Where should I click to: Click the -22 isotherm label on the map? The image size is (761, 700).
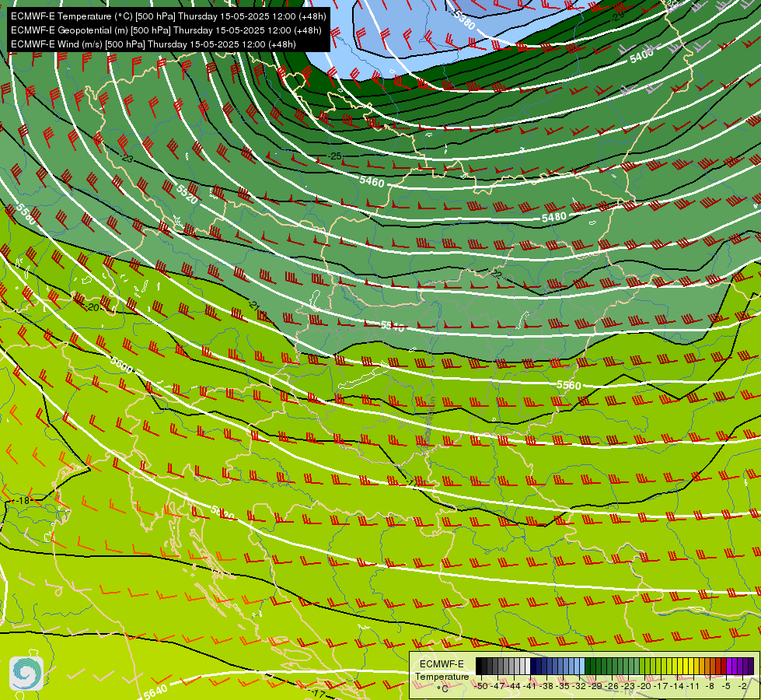point(496,275)
